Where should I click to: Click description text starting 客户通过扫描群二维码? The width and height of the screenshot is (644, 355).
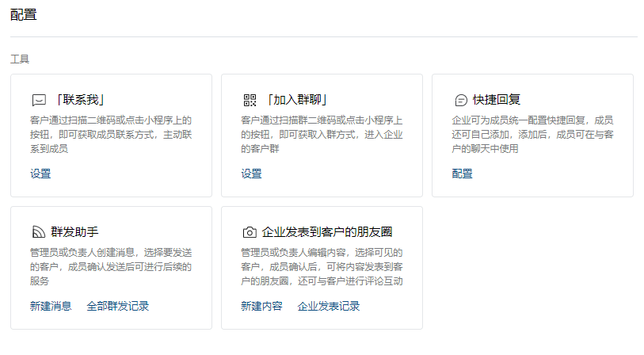point(322,135)
